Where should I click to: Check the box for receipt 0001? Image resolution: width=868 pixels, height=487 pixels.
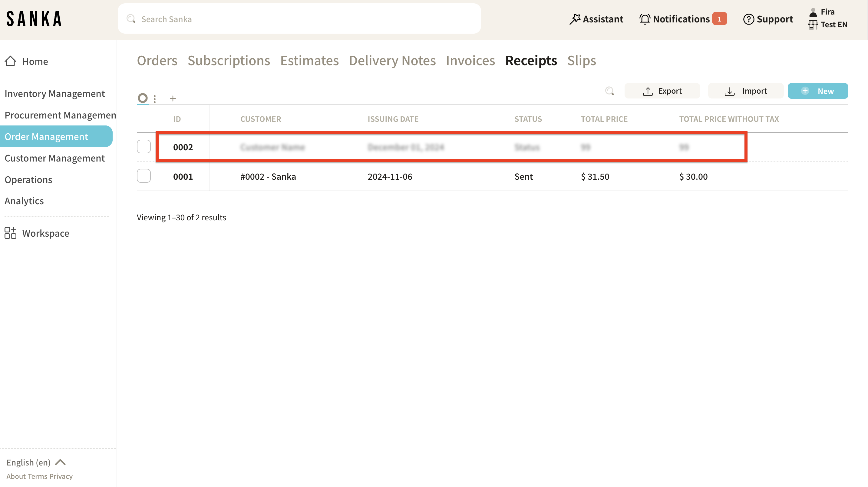tap(144, 176)
